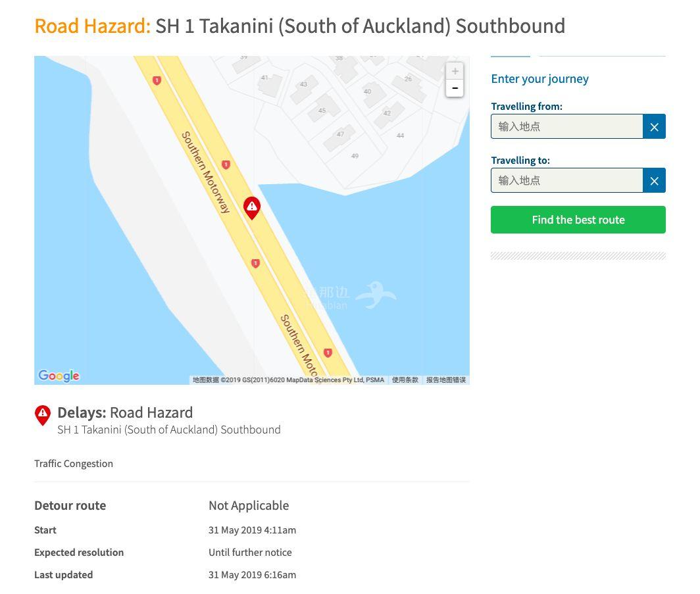This screenshot has width=700, height=594.
Task: Click house number 49 on the map
Action: 355,156
